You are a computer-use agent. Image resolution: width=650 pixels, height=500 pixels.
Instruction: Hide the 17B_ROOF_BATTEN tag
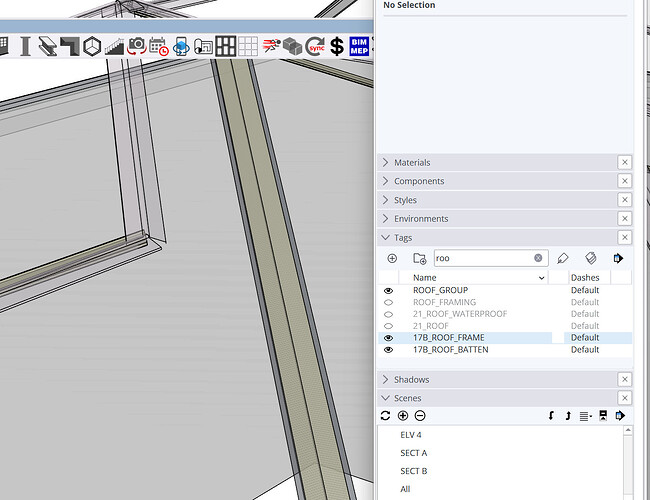[x=388, y=350]
